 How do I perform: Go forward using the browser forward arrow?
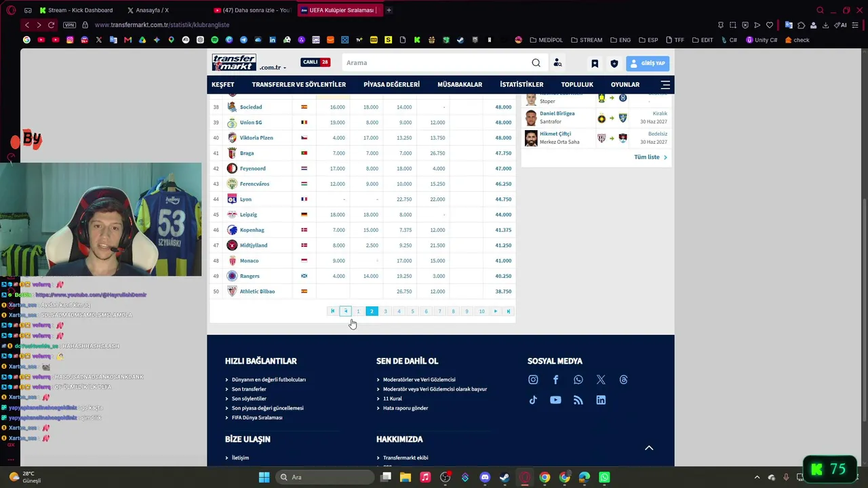click(39, 25)
